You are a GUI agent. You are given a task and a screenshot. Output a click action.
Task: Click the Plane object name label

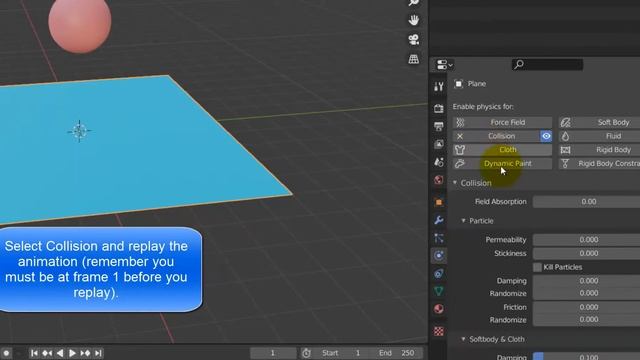click(x=477, y=84)
